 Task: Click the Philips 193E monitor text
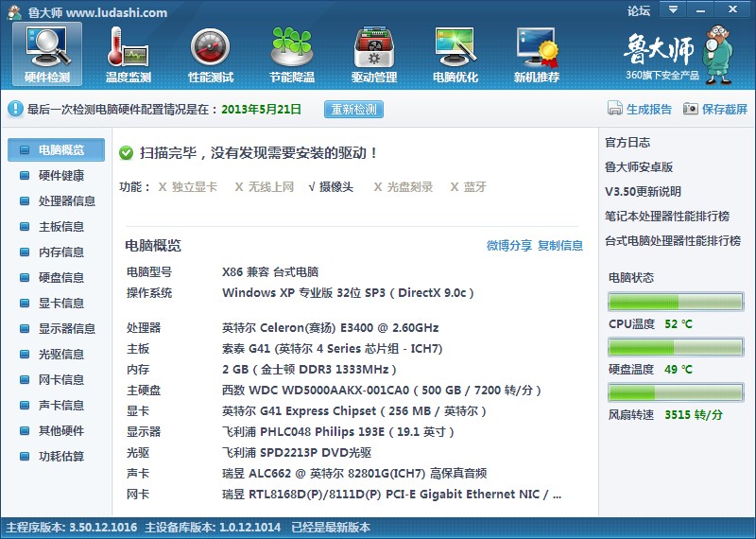338,432
